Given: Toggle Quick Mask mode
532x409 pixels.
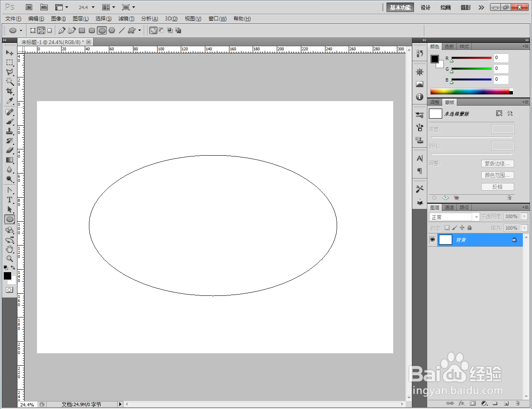Looking at the screenshot, I should pos(10,290).
